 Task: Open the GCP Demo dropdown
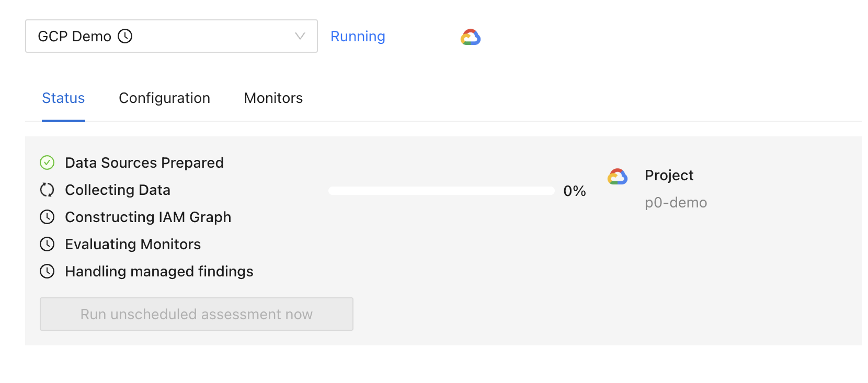point(171,36)
